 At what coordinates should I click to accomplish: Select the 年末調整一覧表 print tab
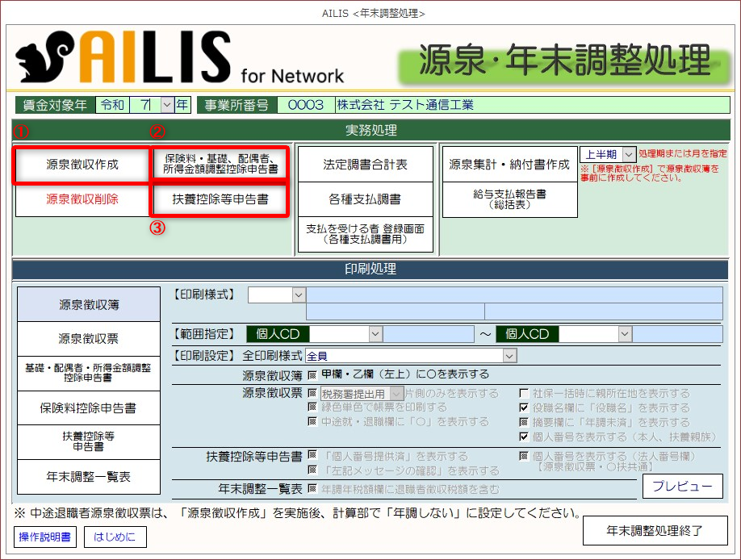89,477
